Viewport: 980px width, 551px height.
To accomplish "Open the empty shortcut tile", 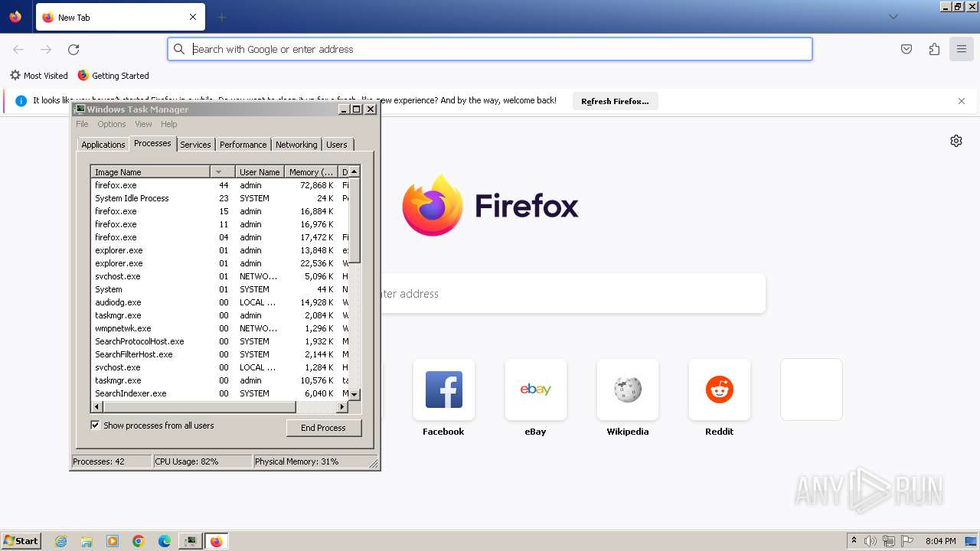I will [812, 390].
